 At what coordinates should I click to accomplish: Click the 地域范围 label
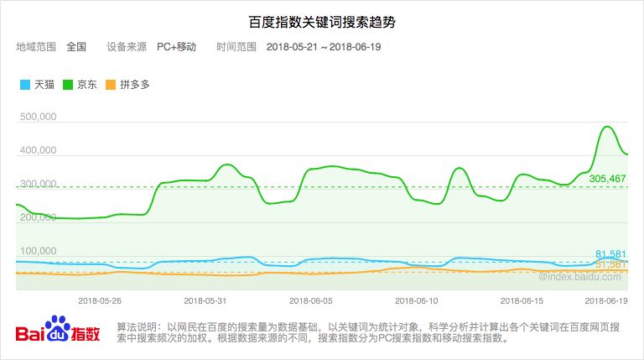pos(36,47)
